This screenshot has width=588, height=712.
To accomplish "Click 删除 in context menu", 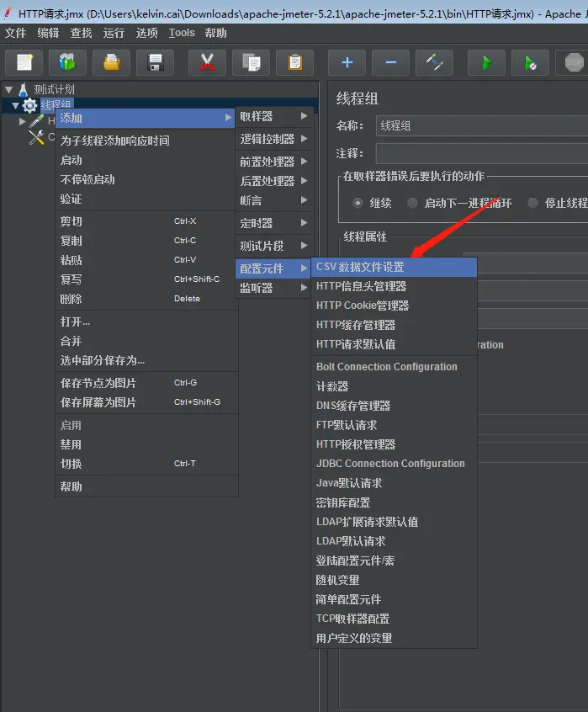I will (x=147, y=300).
